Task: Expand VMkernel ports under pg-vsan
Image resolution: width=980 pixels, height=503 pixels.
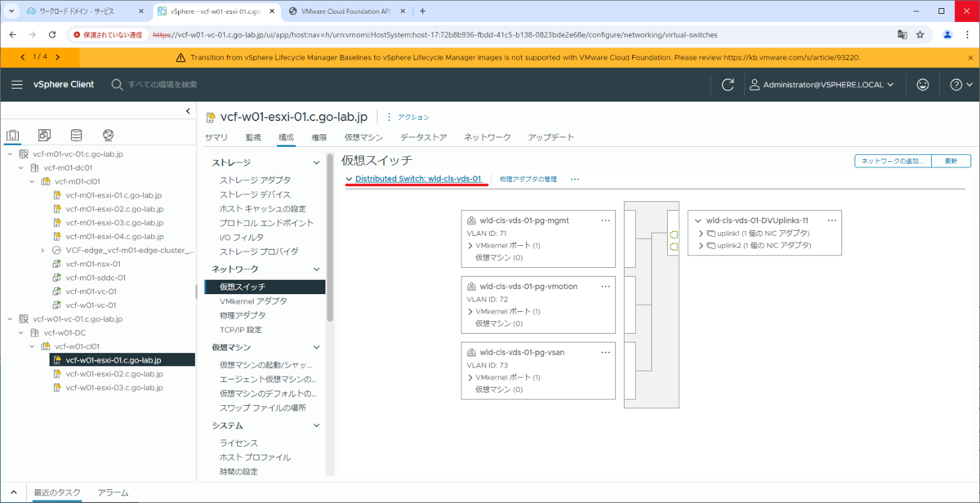Action: 470,377
